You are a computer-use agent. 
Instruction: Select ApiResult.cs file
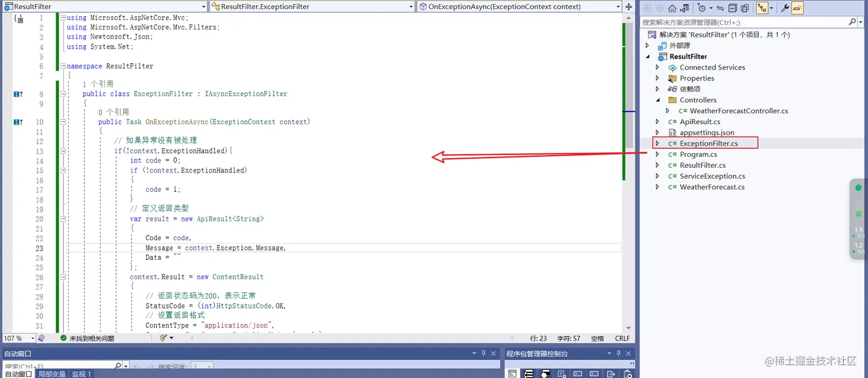700,122
